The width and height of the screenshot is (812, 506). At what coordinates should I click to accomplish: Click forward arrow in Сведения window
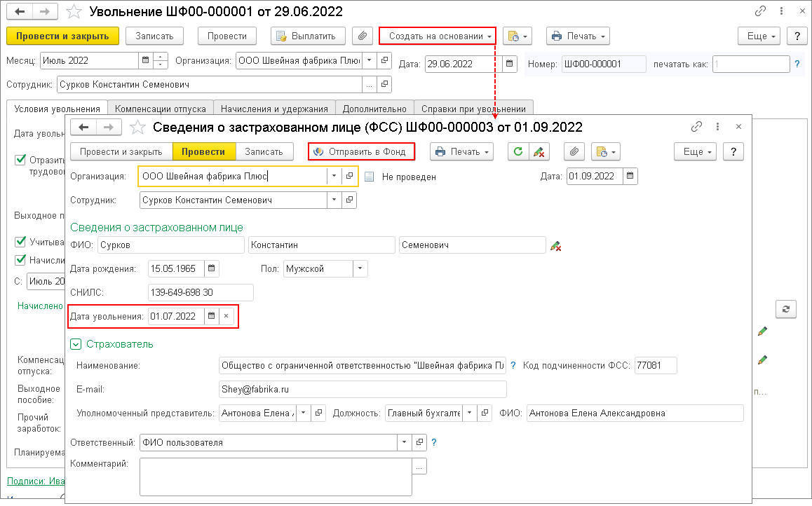click(x=108, y=128)
